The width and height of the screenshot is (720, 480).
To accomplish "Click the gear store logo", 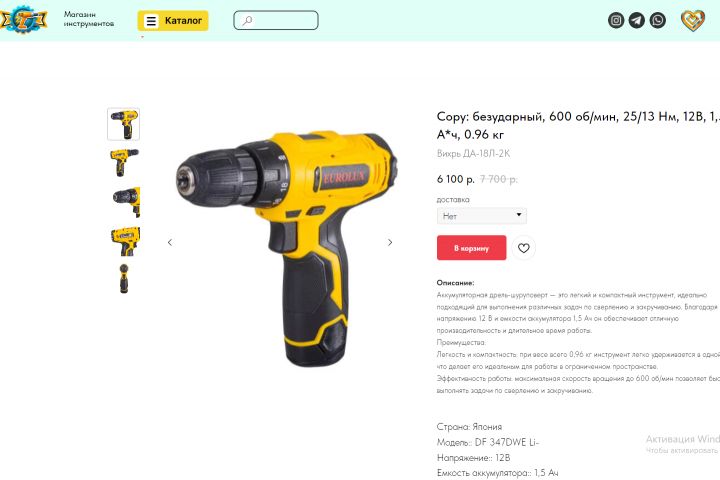I will (23, 20).
